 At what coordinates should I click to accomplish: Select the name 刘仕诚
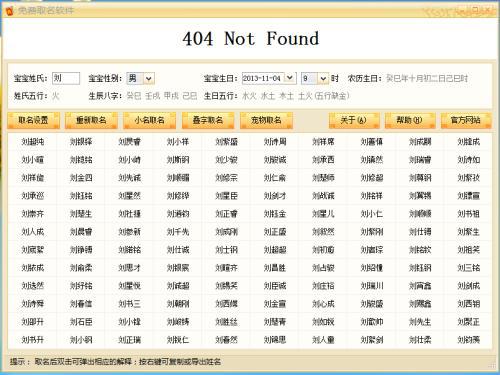tap(178, 250)
